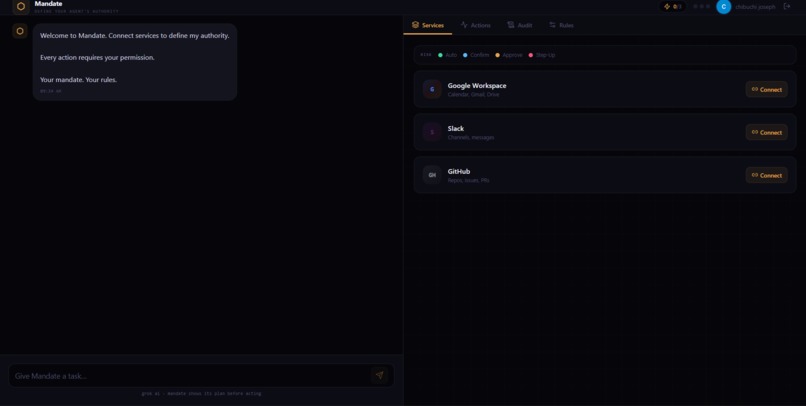
Task: Click the welcome message timestamp
Action: pos(50,91)
